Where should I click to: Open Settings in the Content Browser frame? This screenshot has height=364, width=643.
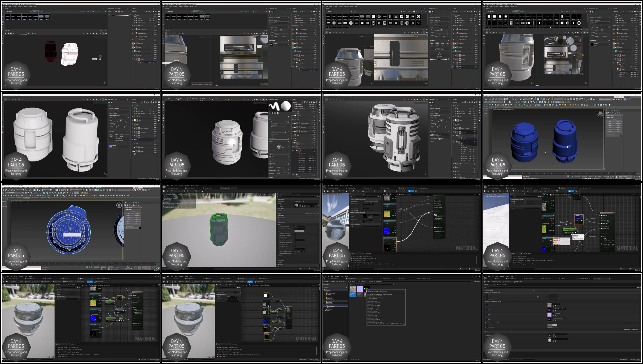click(x=478, y=281)
